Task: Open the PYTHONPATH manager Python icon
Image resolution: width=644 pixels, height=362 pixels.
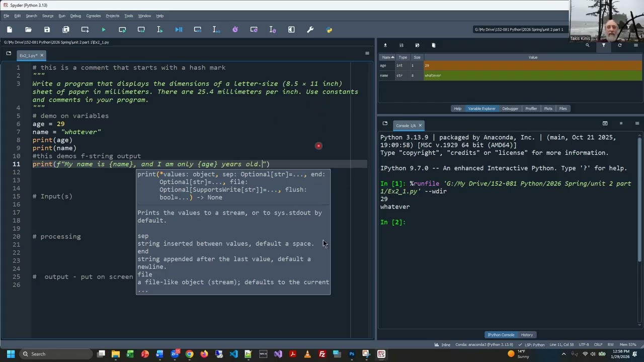Action: [x=329, y=30]
